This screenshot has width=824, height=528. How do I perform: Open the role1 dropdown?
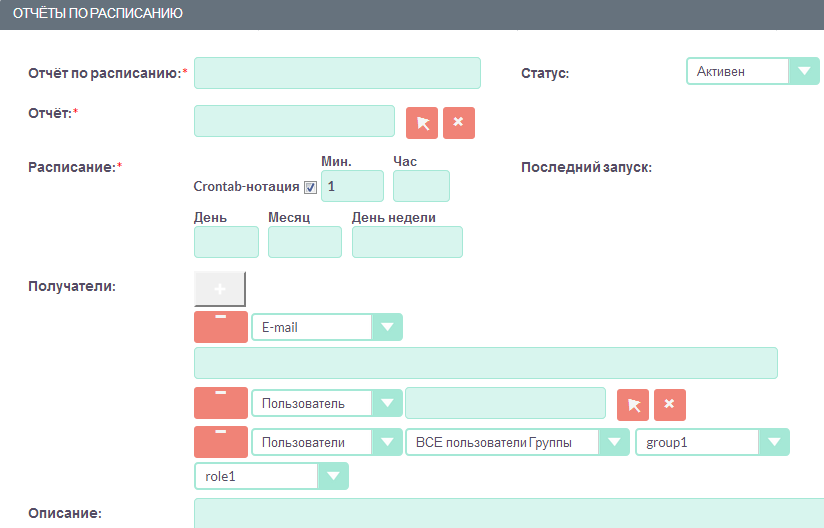point(271,477)
